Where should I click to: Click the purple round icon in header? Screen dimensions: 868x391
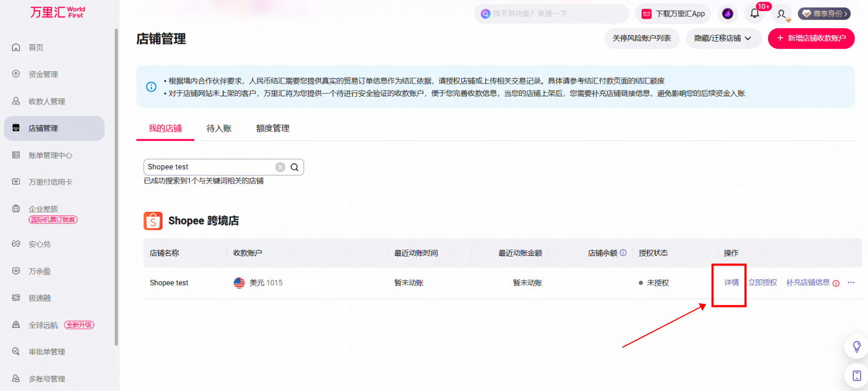[x=728, y=14]
